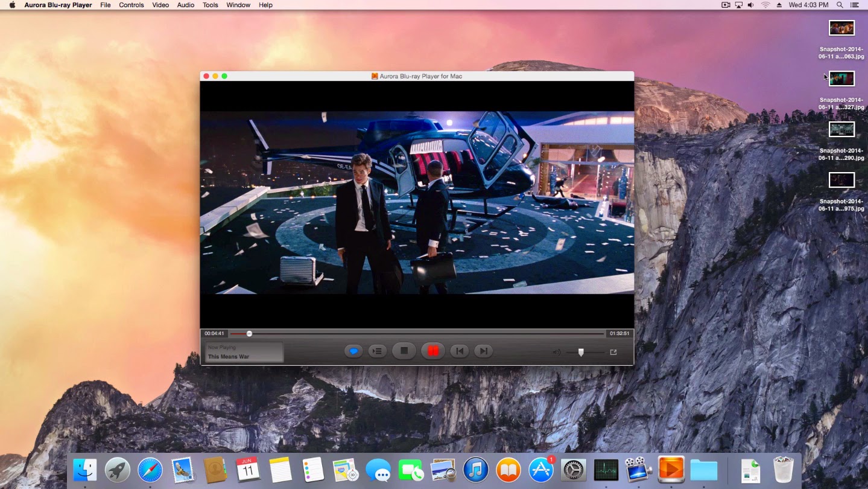Screen dimensions: 868x489
Task: Open Reminders from the Dock
Action: 313,470
